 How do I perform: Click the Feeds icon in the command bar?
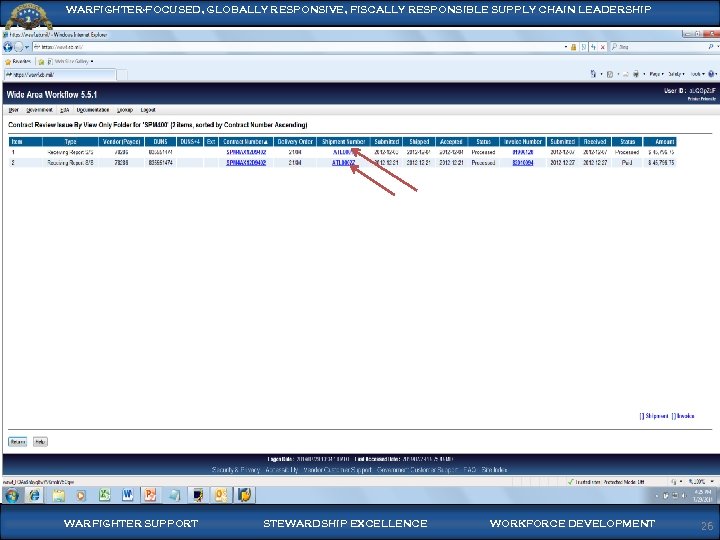point(610,74)
